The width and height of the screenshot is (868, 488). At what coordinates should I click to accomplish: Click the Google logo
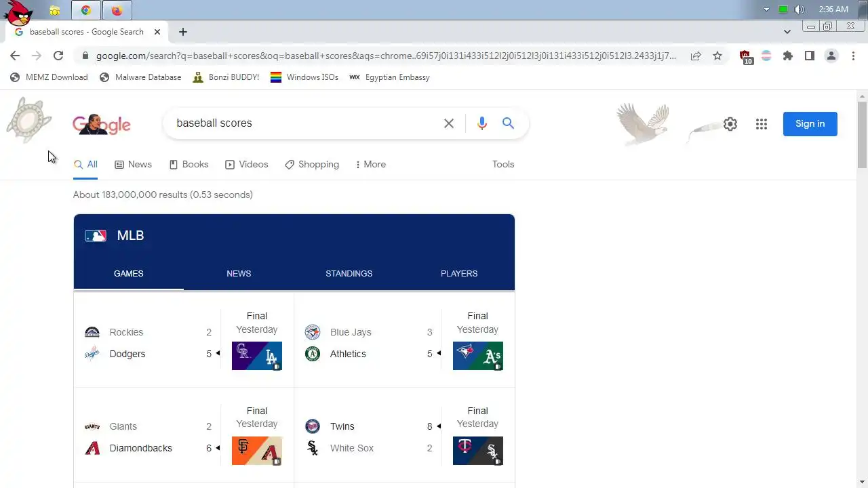tap(102, 124)
